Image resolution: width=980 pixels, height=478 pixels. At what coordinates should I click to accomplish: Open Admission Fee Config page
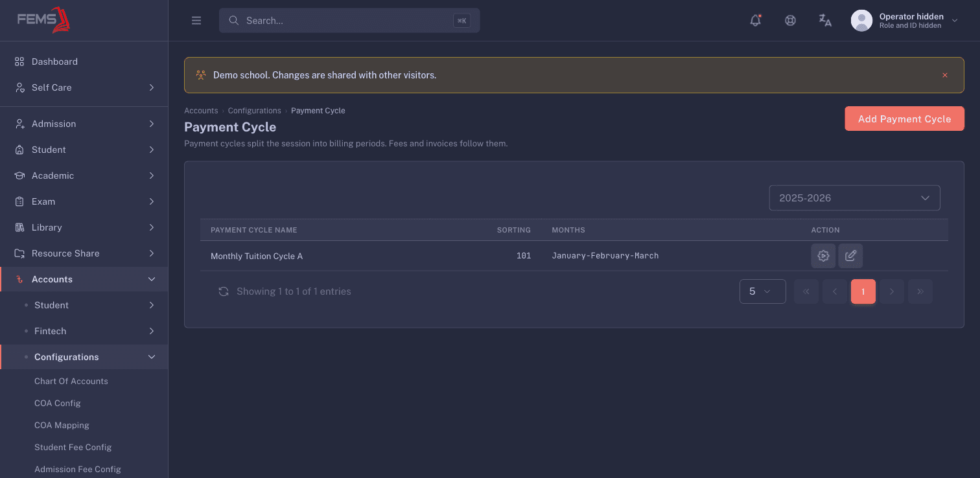[x=78, y=470]
